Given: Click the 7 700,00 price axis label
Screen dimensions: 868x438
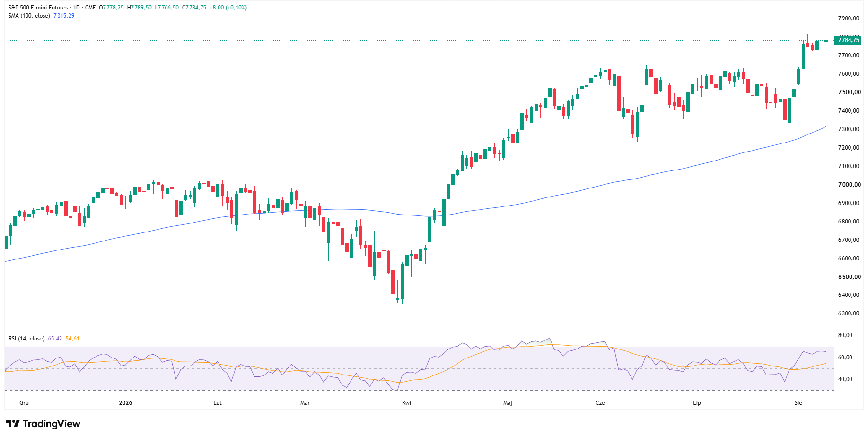Looking at the screenshot, I should 849,55.
